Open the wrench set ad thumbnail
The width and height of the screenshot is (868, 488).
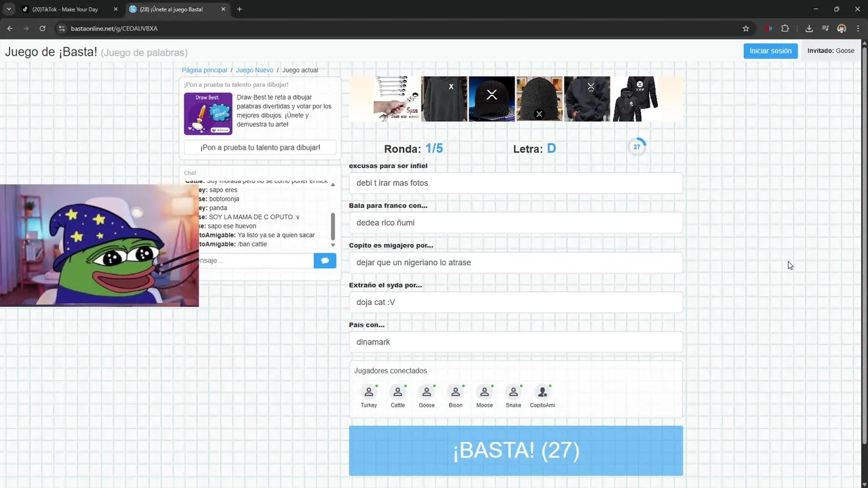pyautogui.click(x=397, y=99)
